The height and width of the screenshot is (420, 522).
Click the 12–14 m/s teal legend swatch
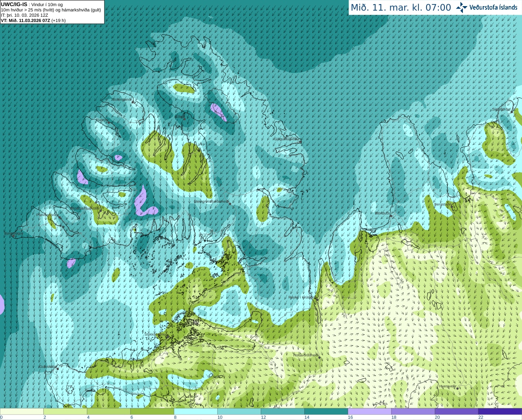coord(283,411)
